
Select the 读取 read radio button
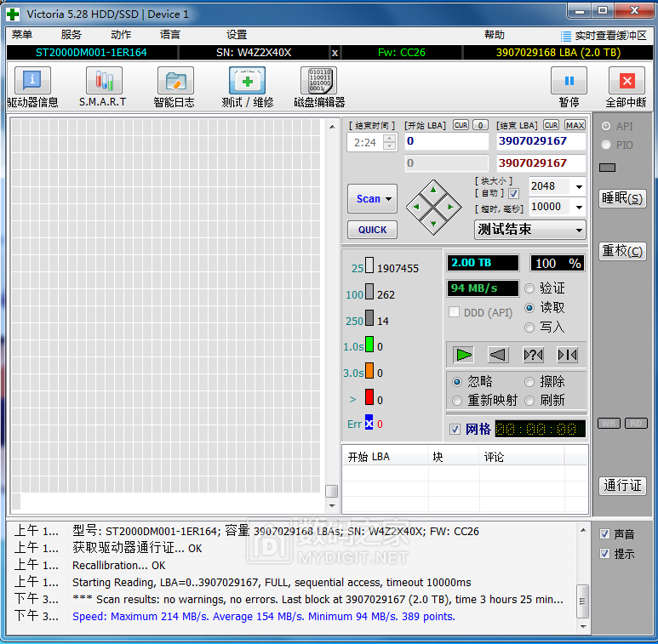point(529,308)
